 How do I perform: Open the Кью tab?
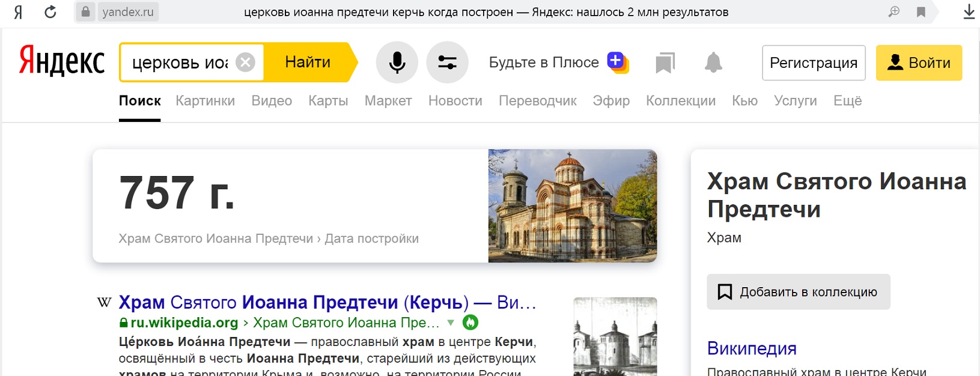[x=744, y=101]
